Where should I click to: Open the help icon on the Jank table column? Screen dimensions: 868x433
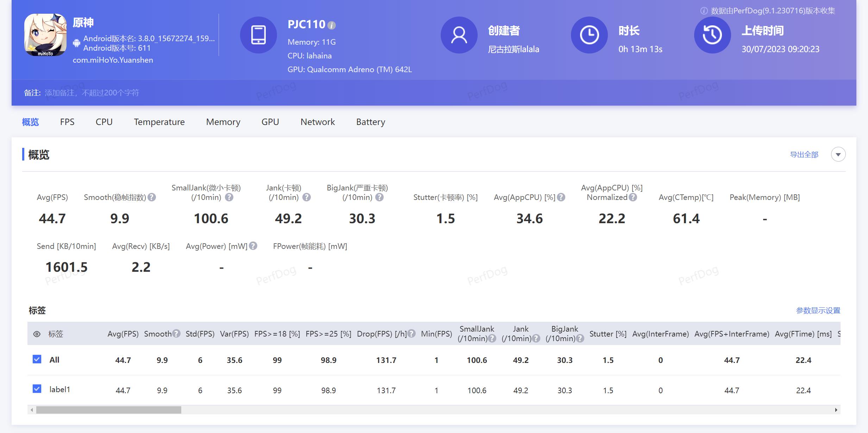click(x=536, y=338)
